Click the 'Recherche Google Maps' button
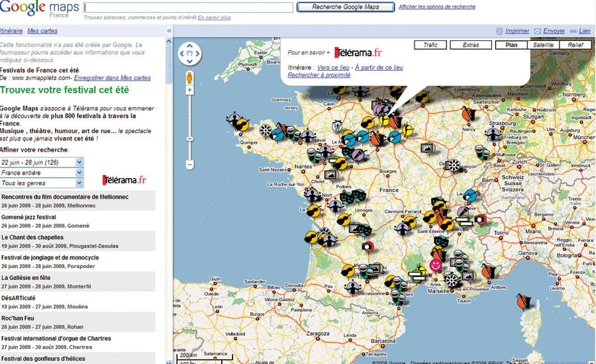The image size is (596, 364). (346, 7)
